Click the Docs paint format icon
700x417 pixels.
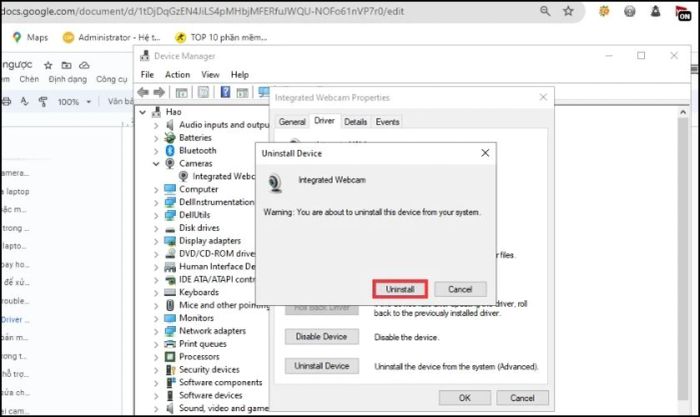[43, 102]
